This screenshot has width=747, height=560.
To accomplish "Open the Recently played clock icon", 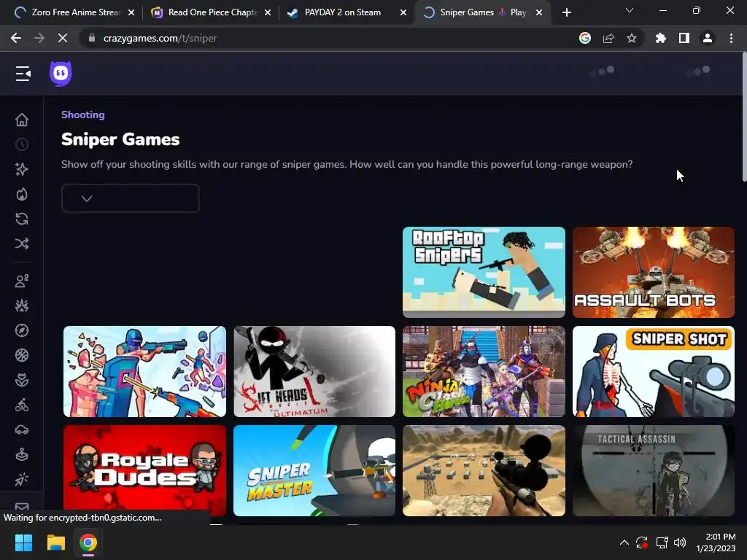I will (x=21, y=144).
